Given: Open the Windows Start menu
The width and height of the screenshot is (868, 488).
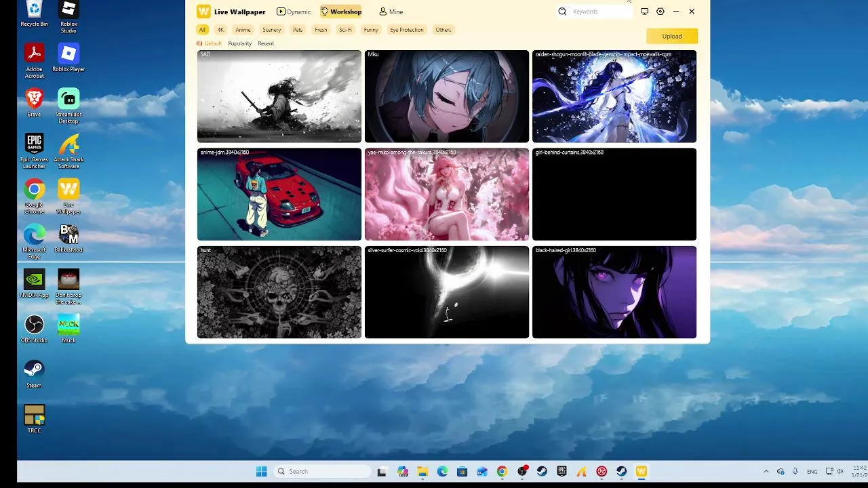Looking at the screenshot, I should 262,472.
